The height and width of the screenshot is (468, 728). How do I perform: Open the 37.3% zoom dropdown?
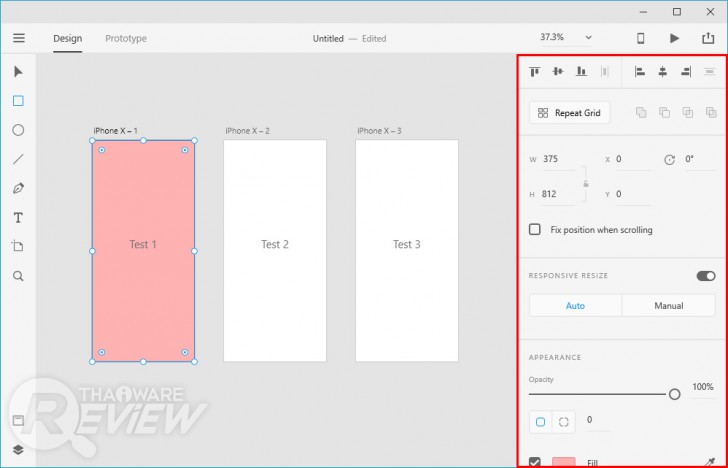click(566, 37)
